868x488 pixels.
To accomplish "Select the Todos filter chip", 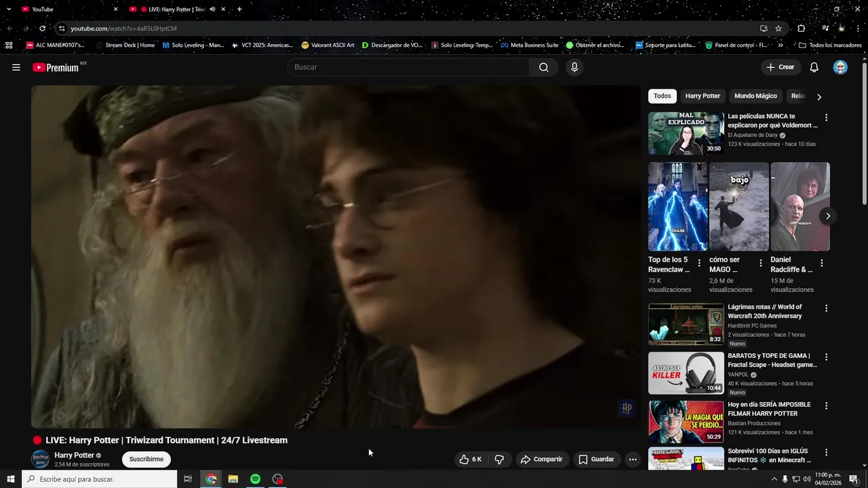I will point(663,96).
